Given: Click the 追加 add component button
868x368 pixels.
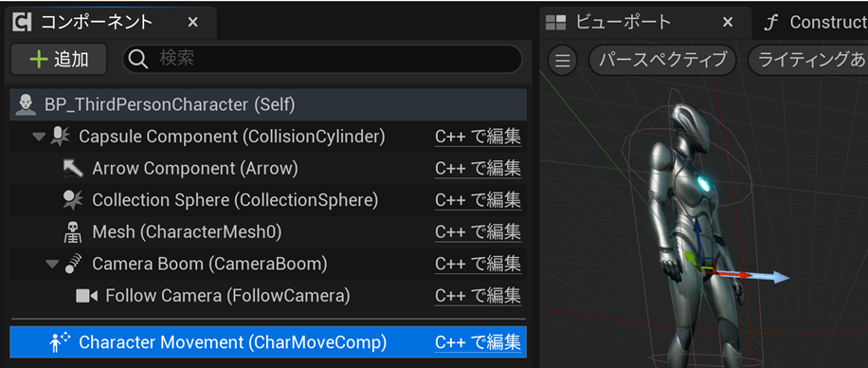Looking at the screenshot, I should click(59, 60).
